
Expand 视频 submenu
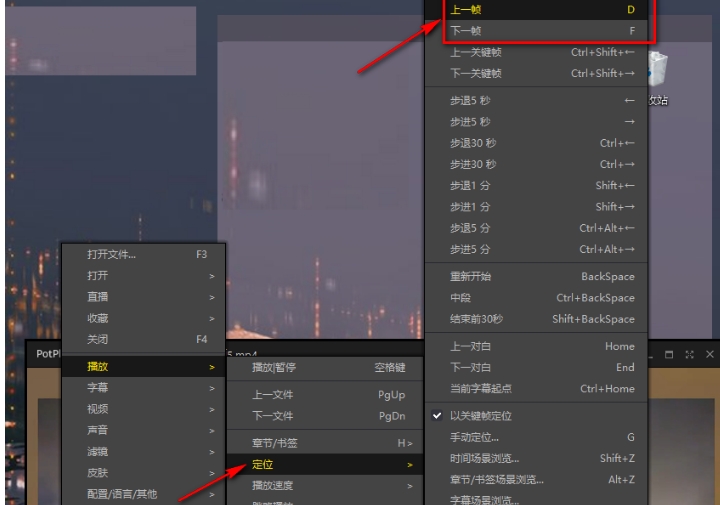point(144,409)
